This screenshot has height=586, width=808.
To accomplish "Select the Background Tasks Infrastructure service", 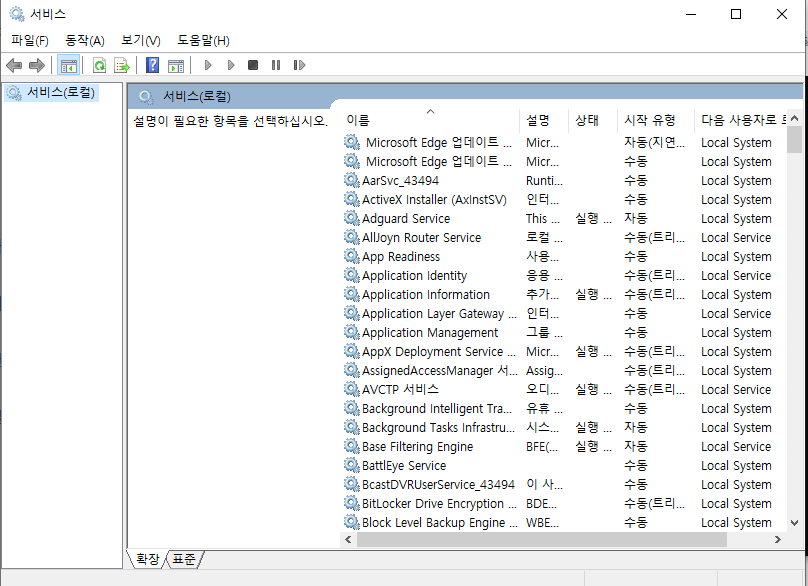I will tap(564, 427).
